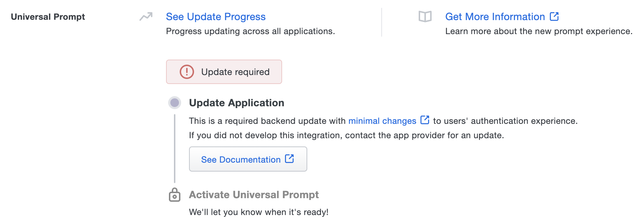The width and height of the screenshot is (644, 224).
Task: Click the trending arrow progress icon
Action: pyautogui.click(x=146, y=17)
